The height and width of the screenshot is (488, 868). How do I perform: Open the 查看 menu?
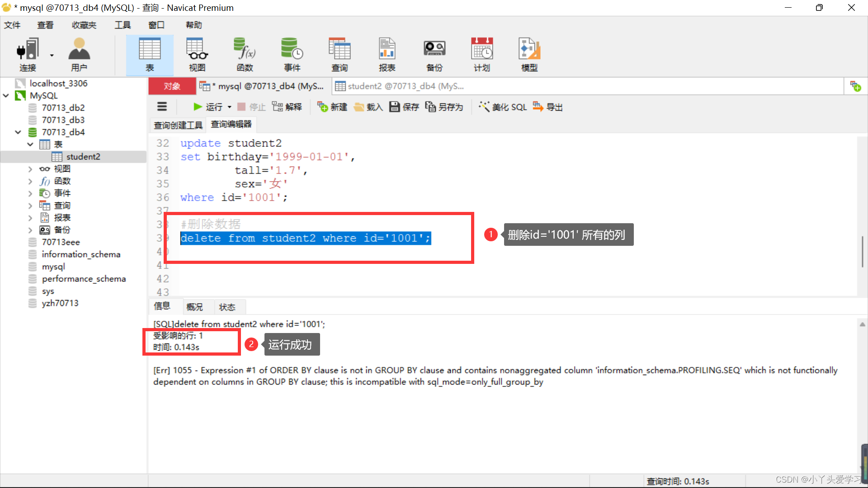coord(45,25)
